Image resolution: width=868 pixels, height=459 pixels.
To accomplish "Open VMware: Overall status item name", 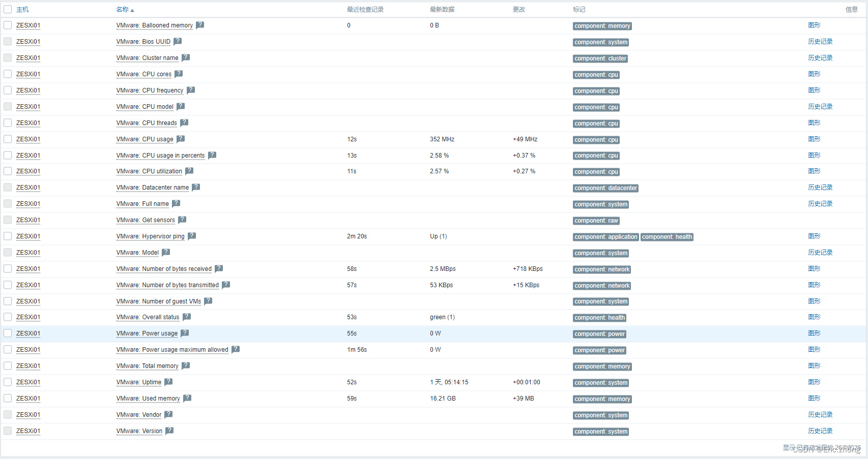I will (x=148, y=317).
